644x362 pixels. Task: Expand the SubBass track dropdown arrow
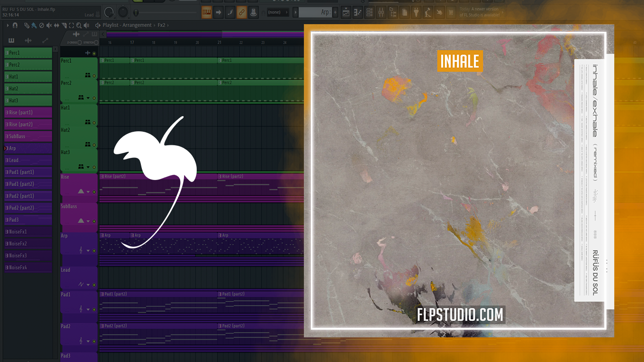click(x=89, y=221)
